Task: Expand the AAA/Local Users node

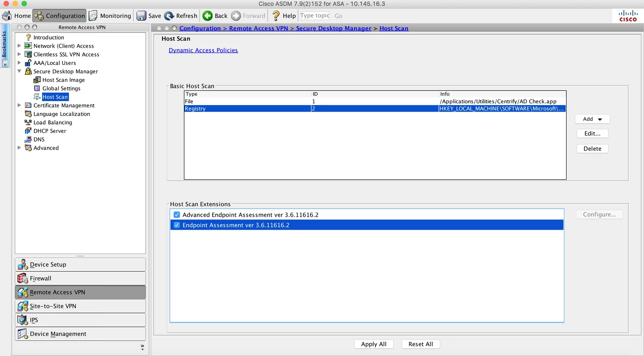Action: 19,63
